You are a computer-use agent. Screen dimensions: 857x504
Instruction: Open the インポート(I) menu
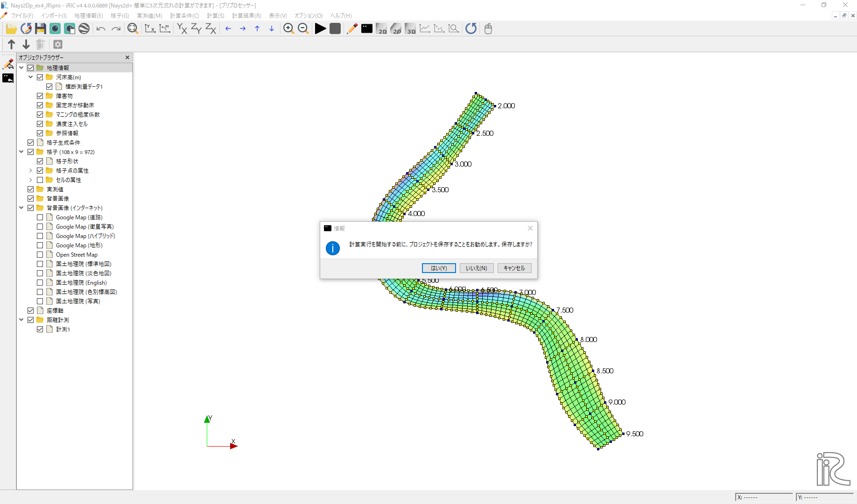coord(54,16)
